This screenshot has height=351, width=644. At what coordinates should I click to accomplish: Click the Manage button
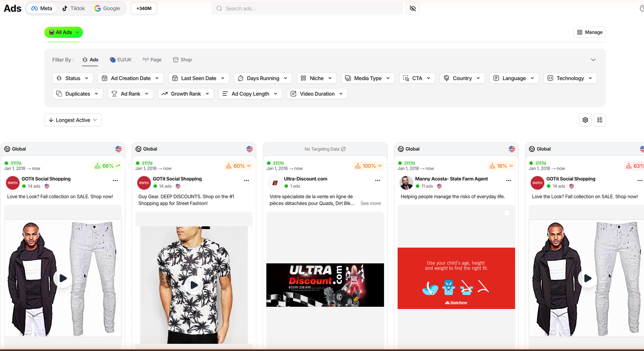[590, 32]
